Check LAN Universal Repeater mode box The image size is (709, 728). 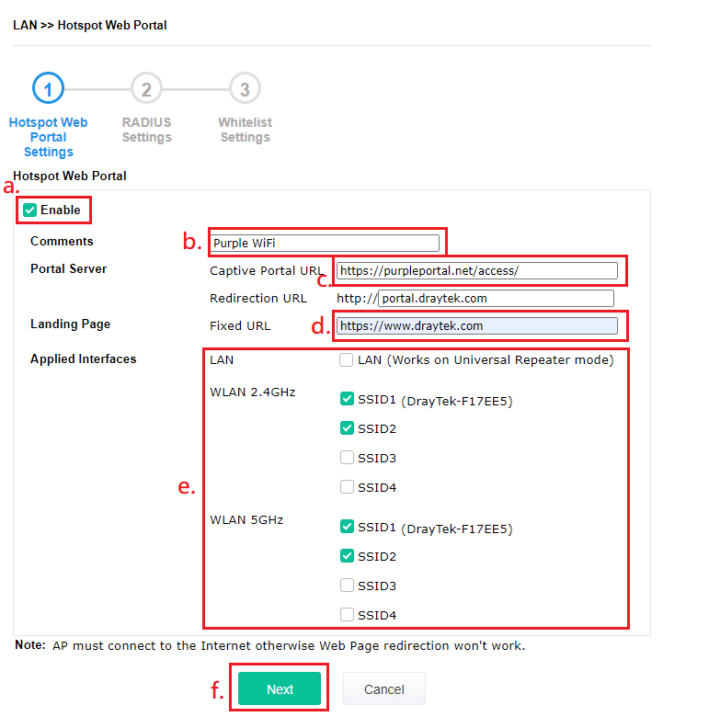346,359
